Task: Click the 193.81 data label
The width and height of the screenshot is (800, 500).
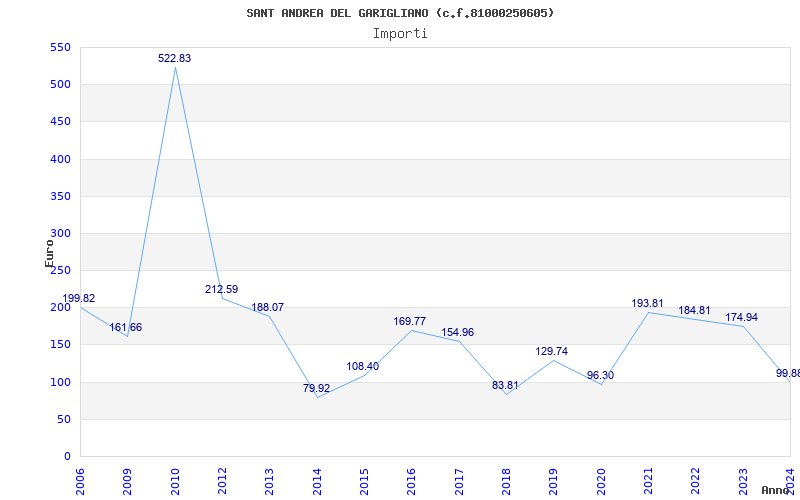Action: 647,304
